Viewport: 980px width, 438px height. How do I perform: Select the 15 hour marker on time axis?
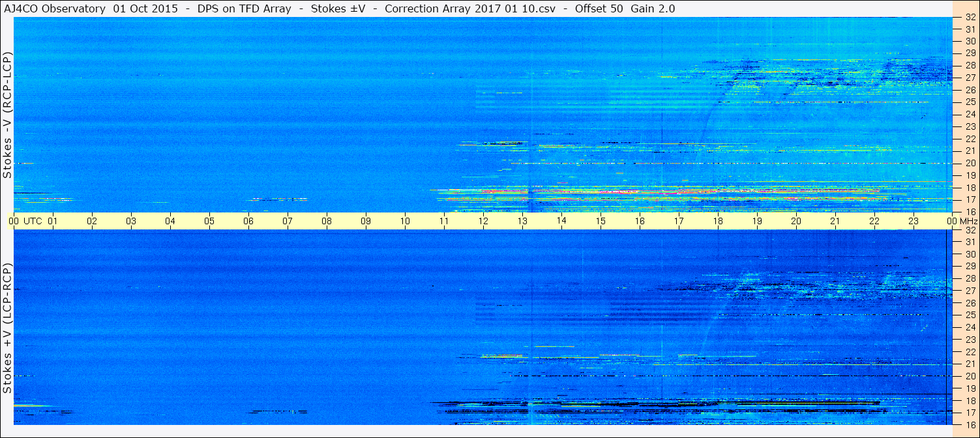(601, 221)
